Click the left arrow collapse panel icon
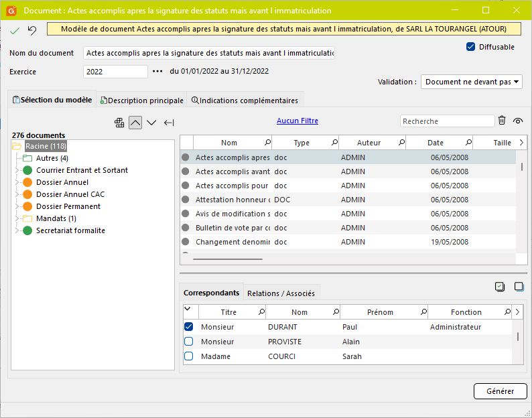This screenshot has height=418, width=532. 169,122
